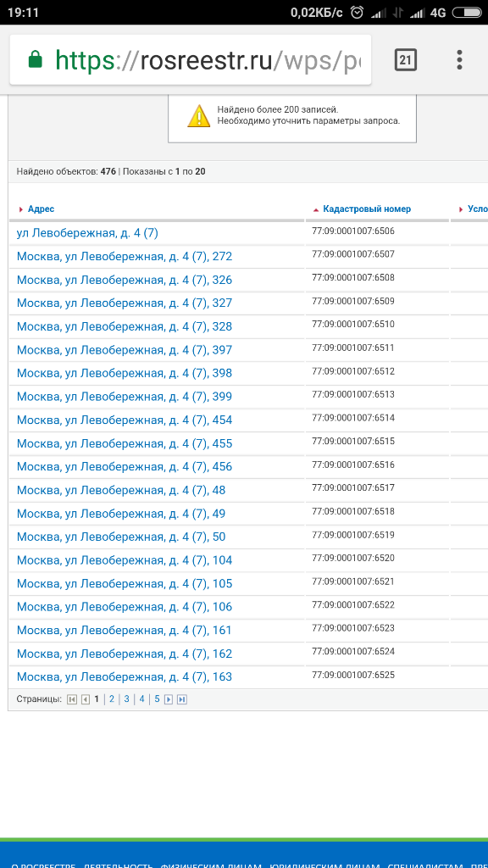Viewport: 488px width, 868px height.
Task: Sort results by Адрес column header
Action: [x=41, y=209]
